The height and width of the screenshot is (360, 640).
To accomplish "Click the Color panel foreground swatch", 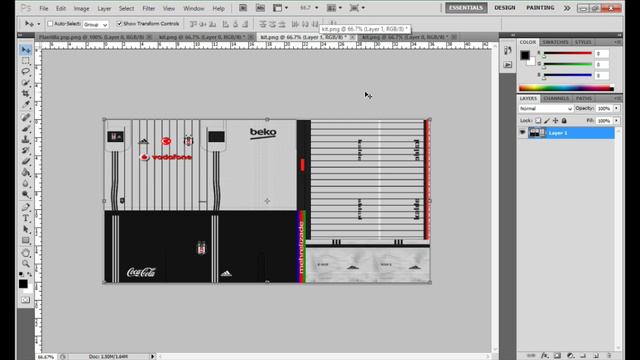I will pos(525,55).
